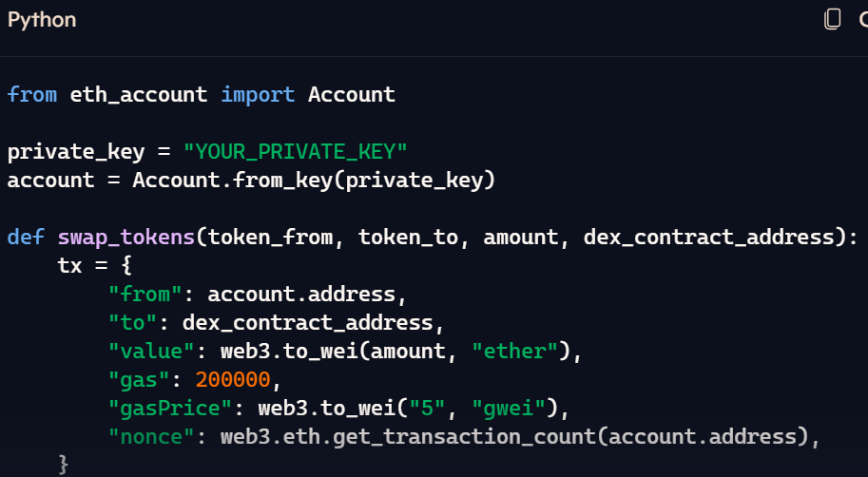Click the dex_contract_address function parameter
The height and width of the screenshot is (477, 868).
(x=708, y=238)
